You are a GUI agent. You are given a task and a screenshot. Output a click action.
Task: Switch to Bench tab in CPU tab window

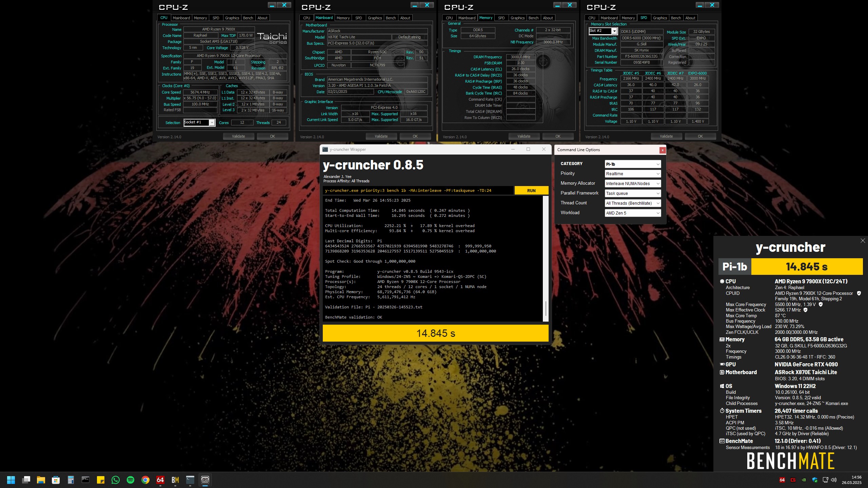pyautogui.click(x=248, y=18)
